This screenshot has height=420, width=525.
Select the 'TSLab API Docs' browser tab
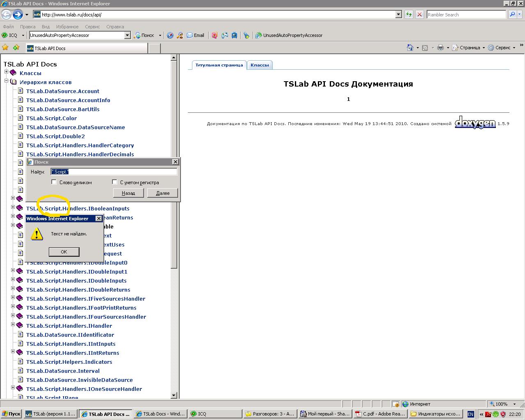point(87,48)
